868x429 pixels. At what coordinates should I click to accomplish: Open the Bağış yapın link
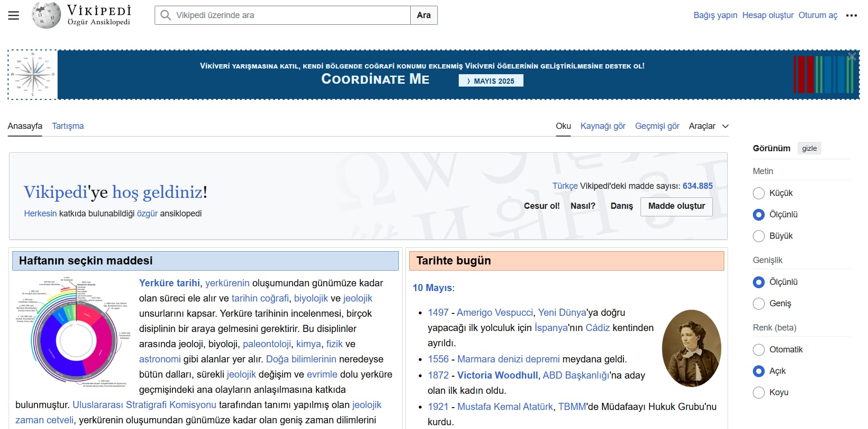click(x=715, y=15)
